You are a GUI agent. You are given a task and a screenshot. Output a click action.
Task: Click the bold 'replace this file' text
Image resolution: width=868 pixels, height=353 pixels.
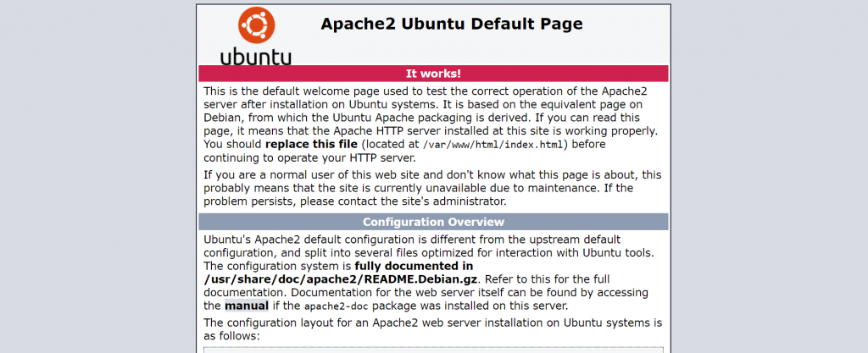(x=311, y=144)
